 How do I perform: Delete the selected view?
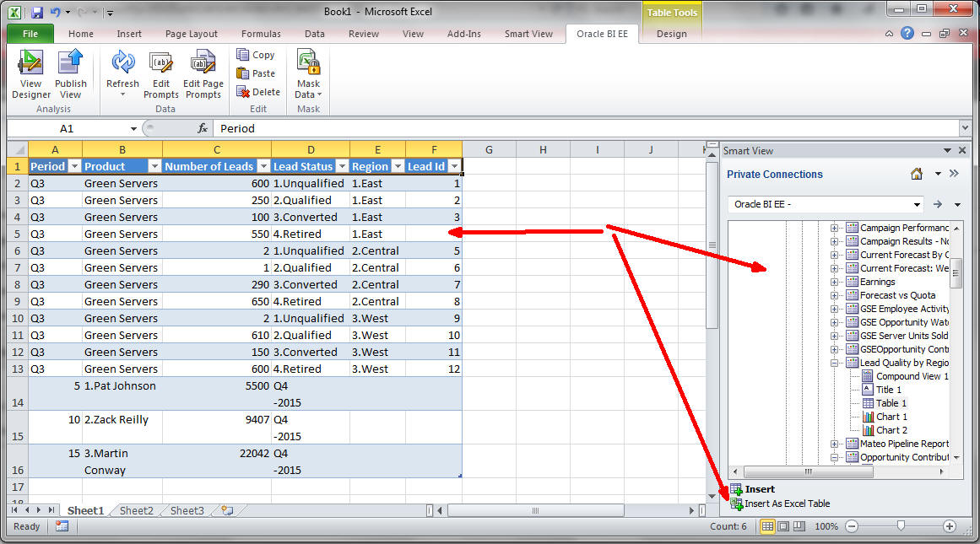click(x=258, y=92)
